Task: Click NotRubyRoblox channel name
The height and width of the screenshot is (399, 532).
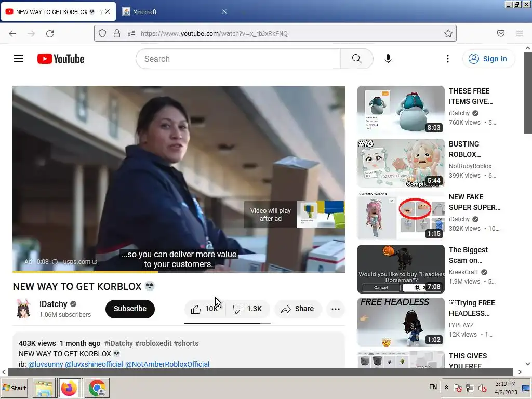Action: coord(470,166)
